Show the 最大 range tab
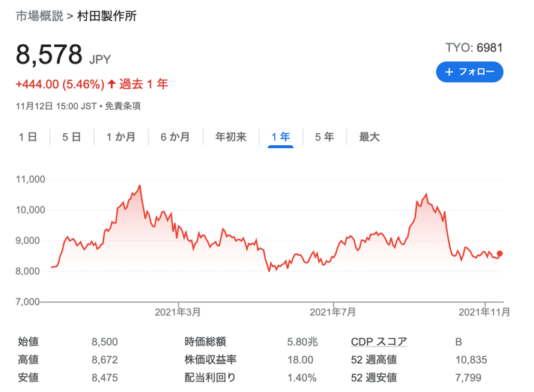 coord(369,137)
